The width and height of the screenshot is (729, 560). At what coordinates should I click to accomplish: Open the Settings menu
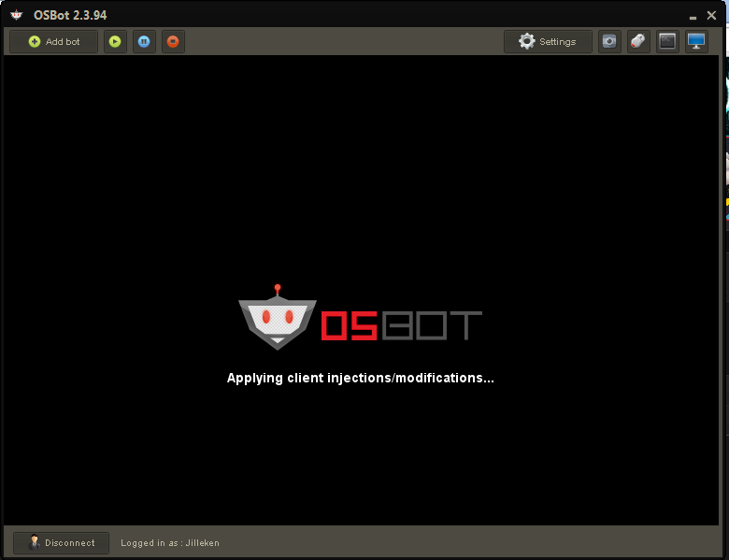(548, 42)
